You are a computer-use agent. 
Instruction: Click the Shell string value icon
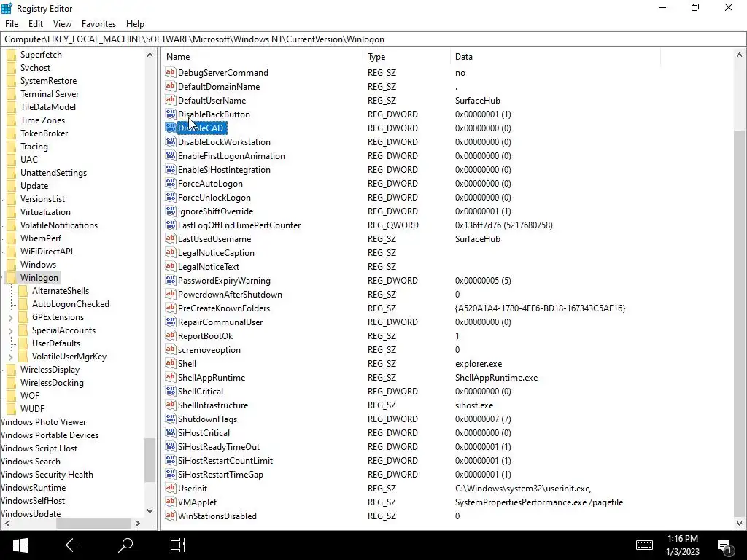pyautogui.click(x=171, y=363)
